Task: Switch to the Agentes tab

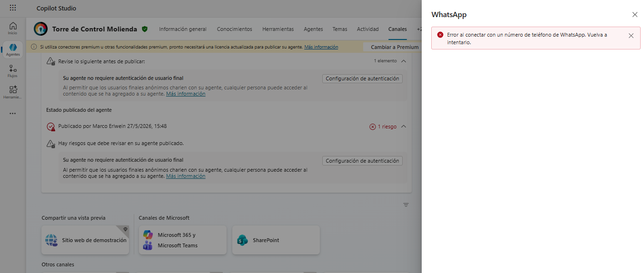Action: [313, 29]
